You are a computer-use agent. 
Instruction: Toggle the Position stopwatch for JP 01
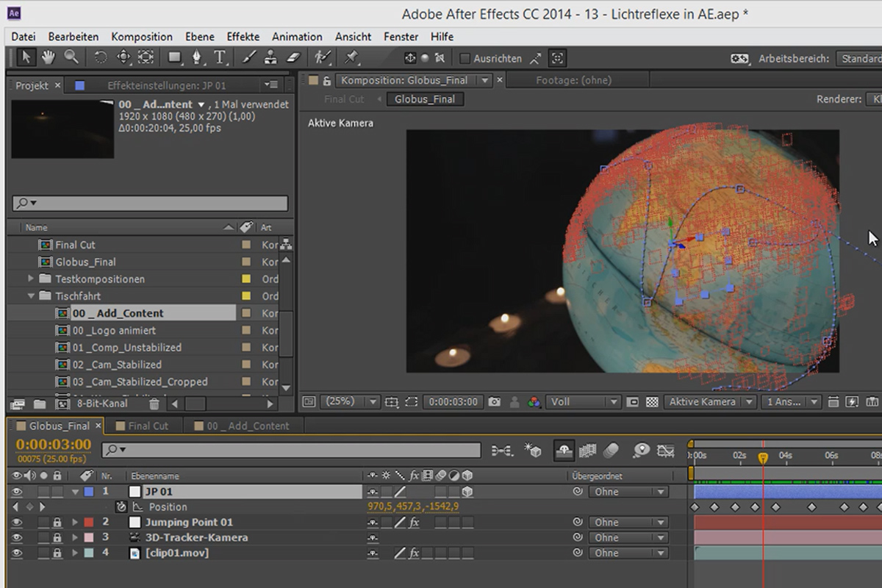(x=121, y=507)
